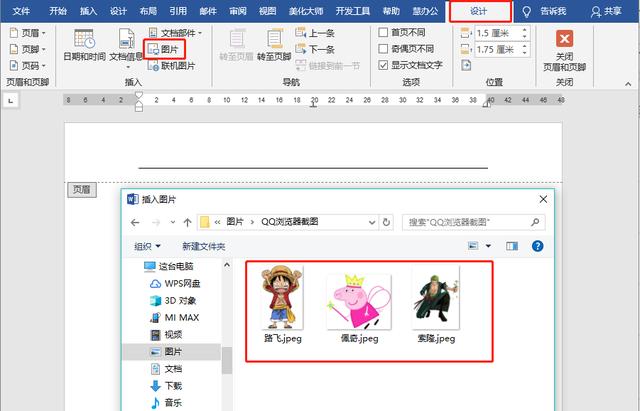Toggle the preview pane icon

[512, 246]
